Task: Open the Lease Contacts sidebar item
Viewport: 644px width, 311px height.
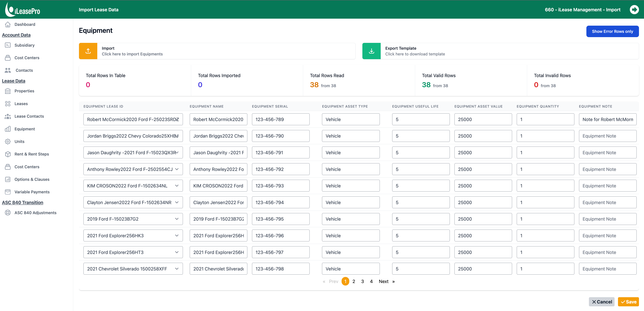Action: (x=29, y=116)
